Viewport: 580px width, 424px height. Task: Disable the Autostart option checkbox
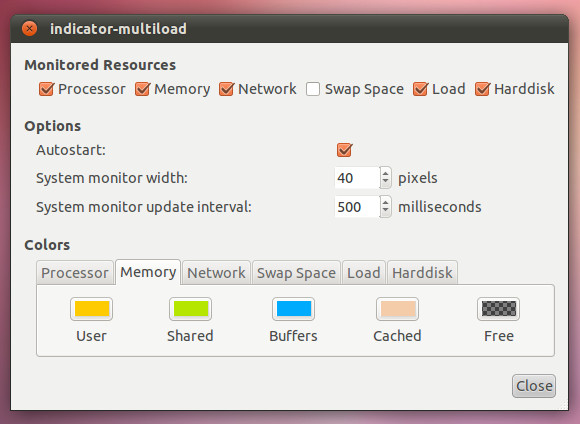coord(344,150)
